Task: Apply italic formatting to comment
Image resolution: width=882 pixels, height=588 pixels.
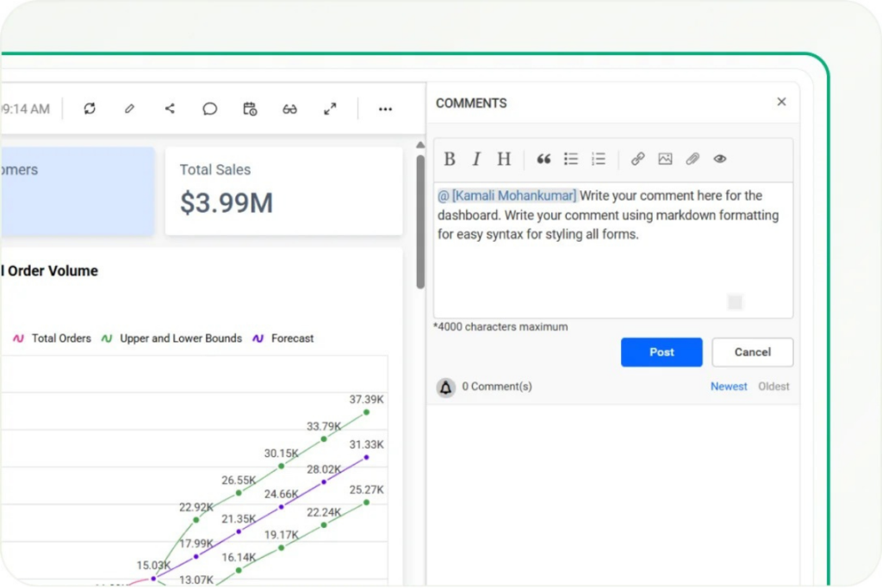Action: [476, 159]
